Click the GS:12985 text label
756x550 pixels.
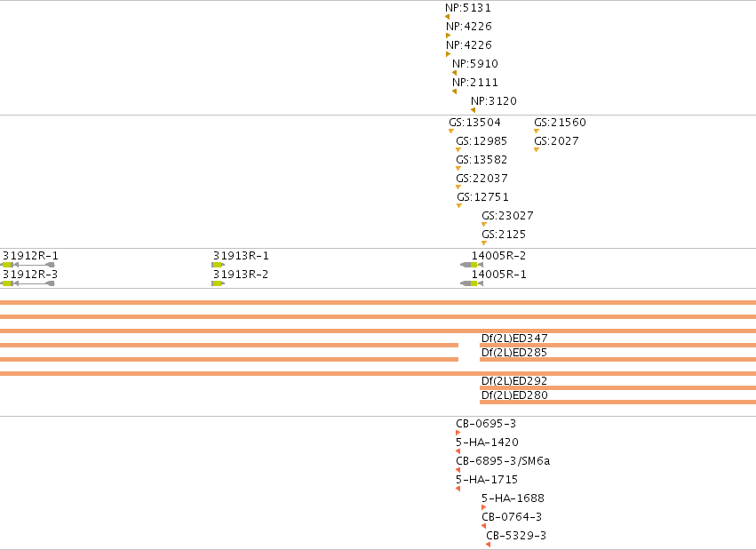click(481, 141)
